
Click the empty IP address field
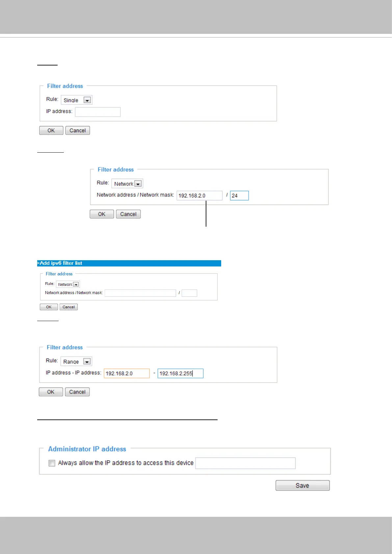(x=98, y=112)
